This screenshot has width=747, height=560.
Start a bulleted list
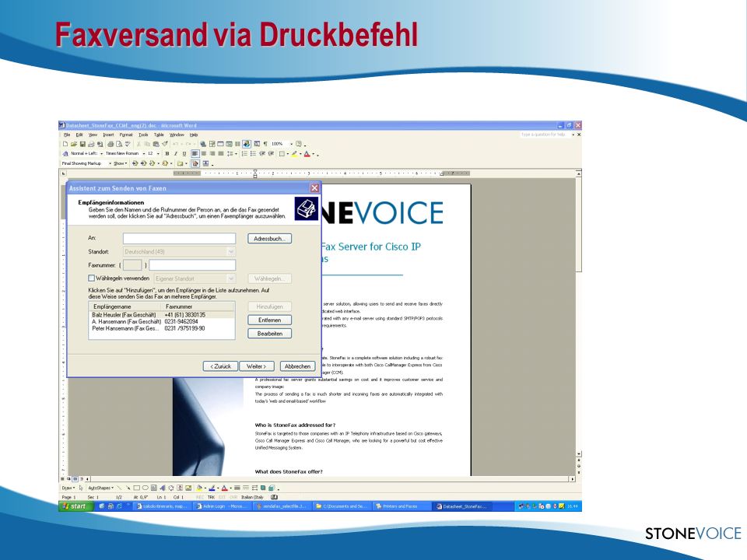pyautogui.click(x=254, y=154)
